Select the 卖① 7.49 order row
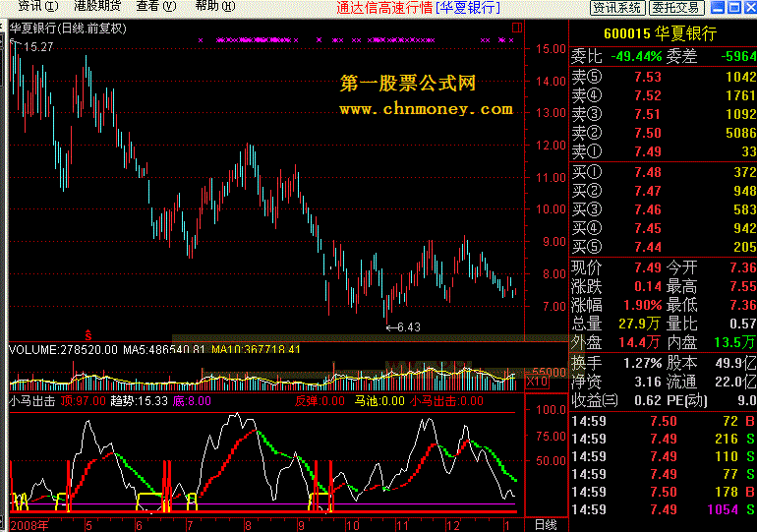 click(664, 151)
